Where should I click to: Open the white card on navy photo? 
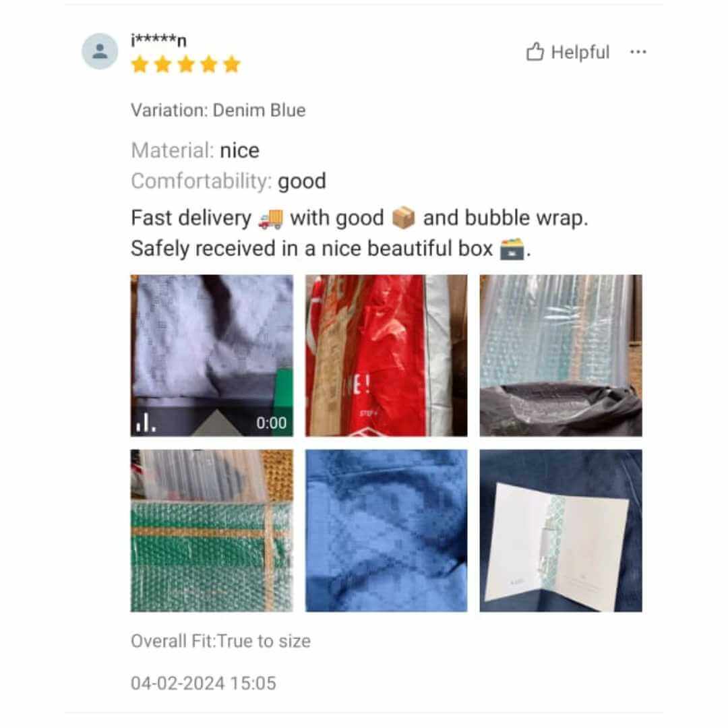tap(561, 530)
